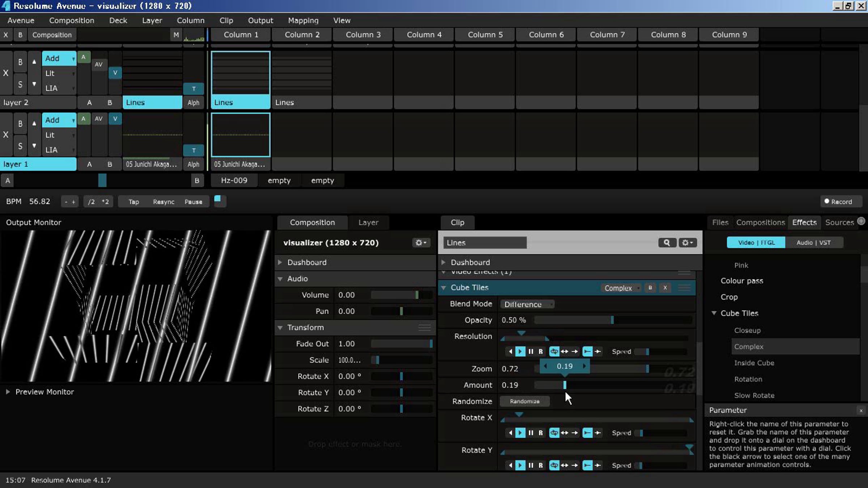Set Rotate X animation to ping-pong mode

tap(564, 433)
